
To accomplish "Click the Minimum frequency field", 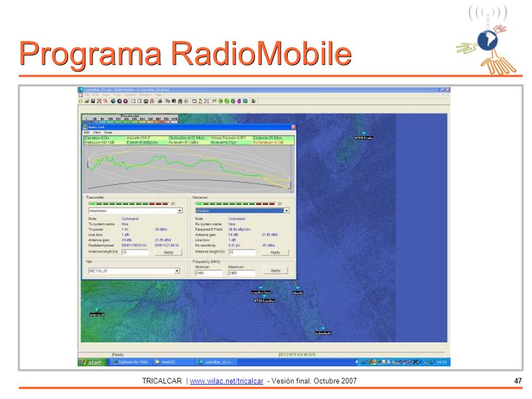I will 209,273.
